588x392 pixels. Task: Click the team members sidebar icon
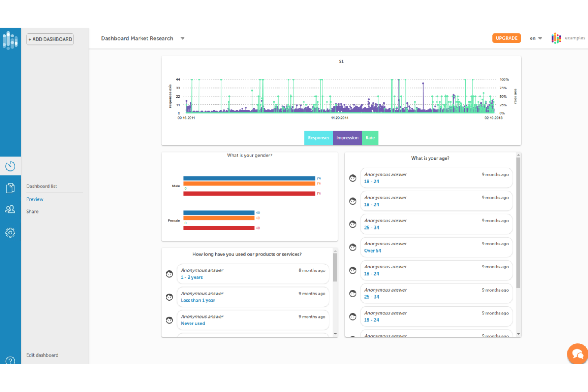(10, 209)
